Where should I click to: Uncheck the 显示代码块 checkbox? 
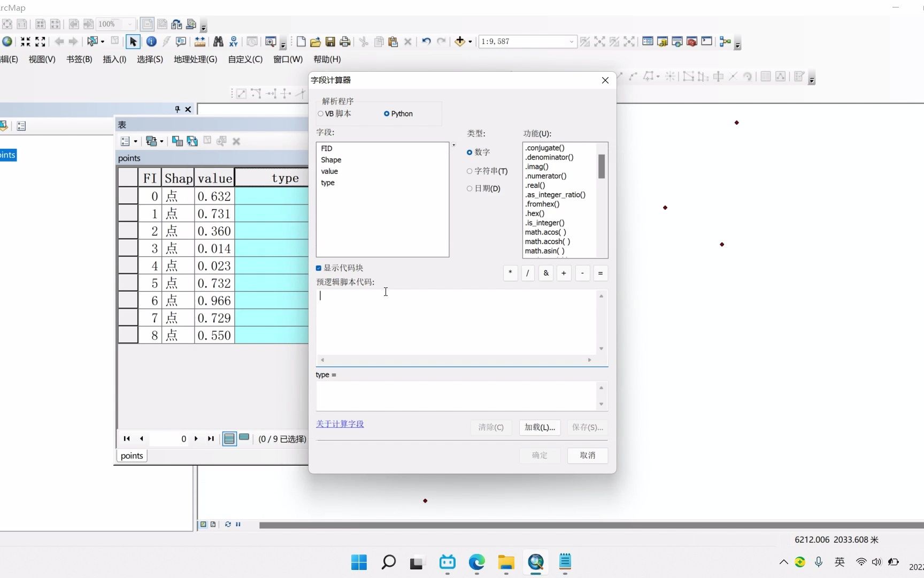click(318, 268)
